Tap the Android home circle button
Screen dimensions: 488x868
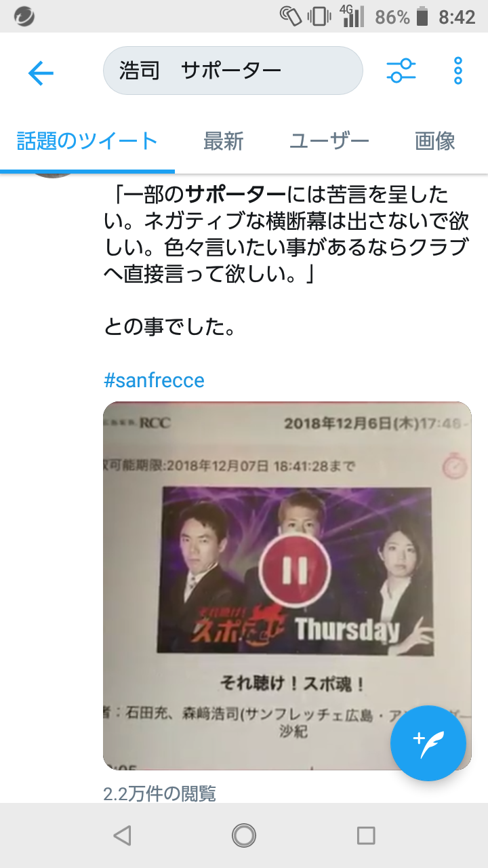click(244, 835)
